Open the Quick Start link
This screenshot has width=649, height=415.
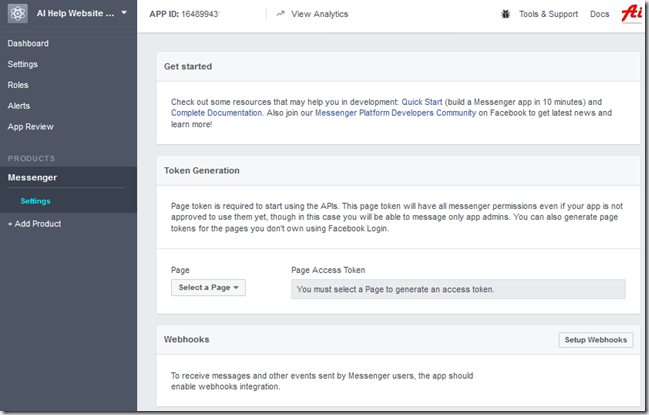pos(422,102)
